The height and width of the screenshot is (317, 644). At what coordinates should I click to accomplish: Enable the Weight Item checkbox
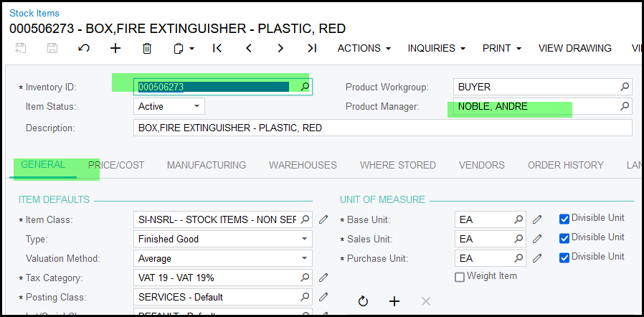click(x=460, y=277)
